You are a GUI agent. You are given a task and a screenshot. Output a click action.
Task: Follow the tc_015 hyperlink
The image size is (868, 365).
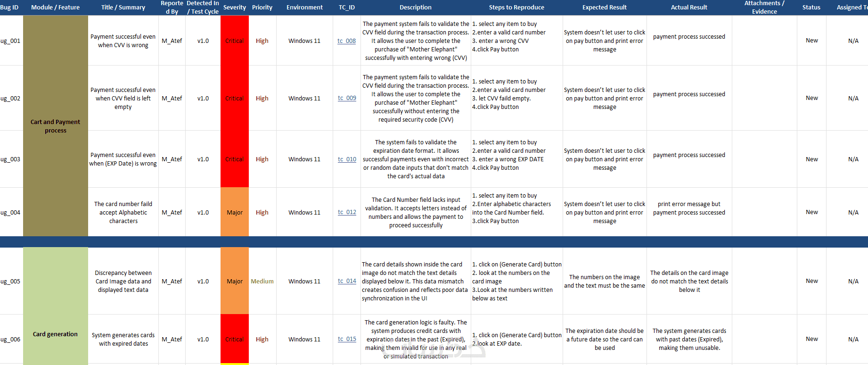347,339
